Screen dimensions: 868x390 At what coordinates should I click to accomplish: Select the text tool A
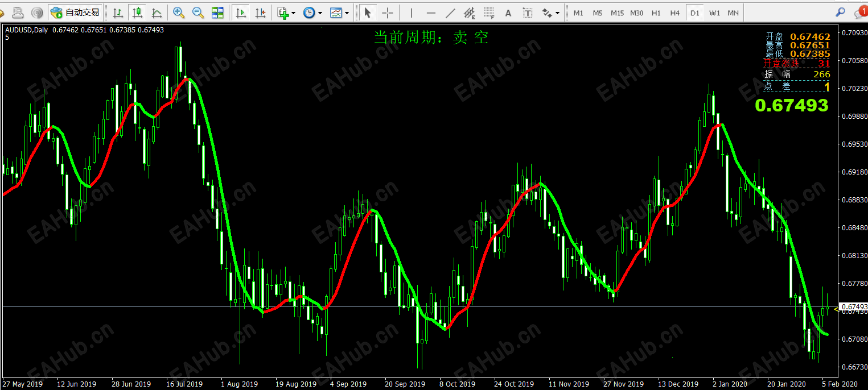click(x=508, y=12)
